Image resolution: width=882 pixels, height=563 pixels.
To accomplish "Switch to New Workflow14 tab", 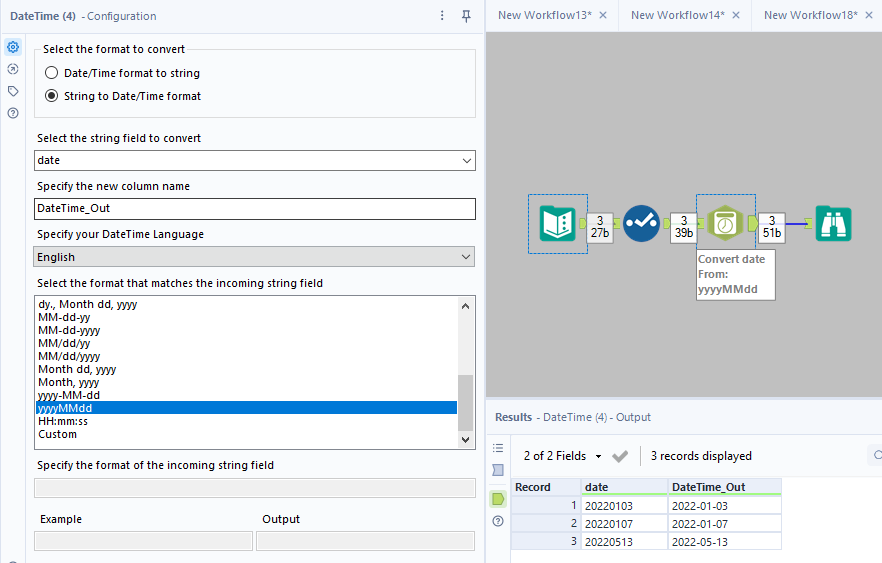I will click(x=678, y=15).
